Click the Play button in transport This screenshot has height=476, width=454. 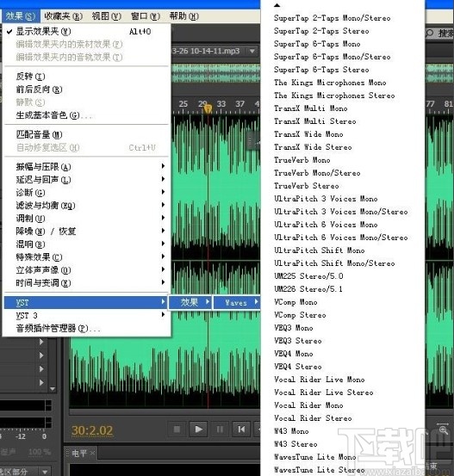[198, 430]
